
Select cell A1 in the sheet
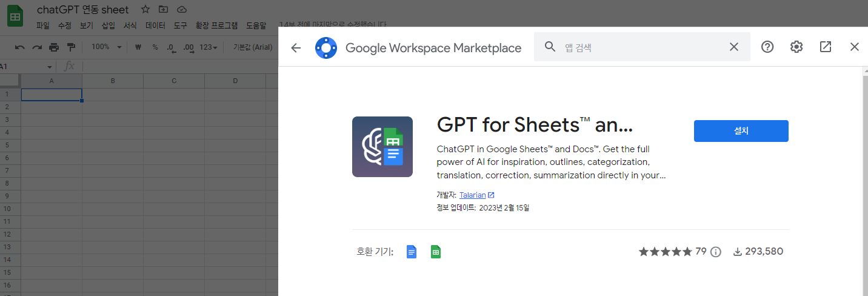pyautogui.click(x=52, y=95)
